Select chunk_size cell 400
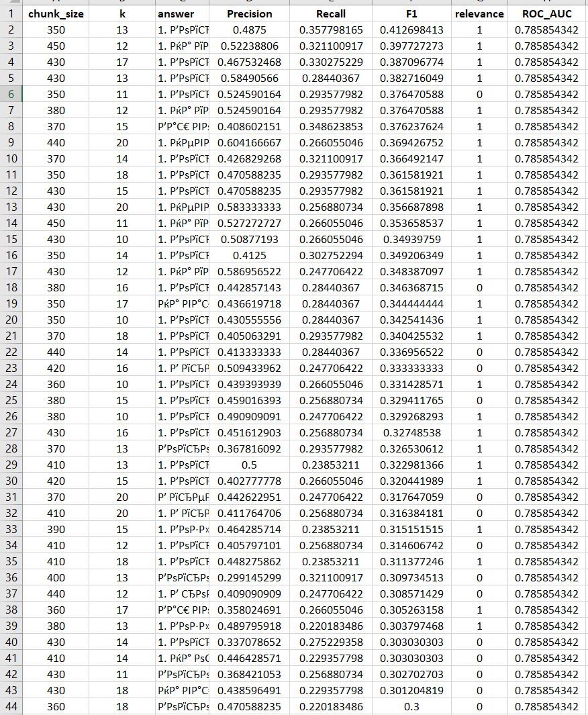 coord(56,578)
